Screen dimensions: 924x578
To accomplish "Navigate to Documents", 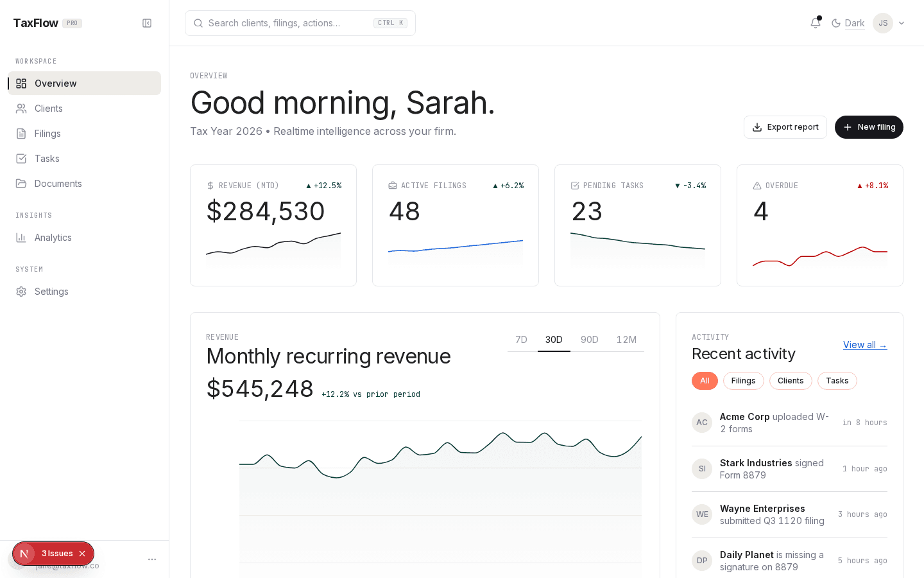I will click(x=85, y=184).
